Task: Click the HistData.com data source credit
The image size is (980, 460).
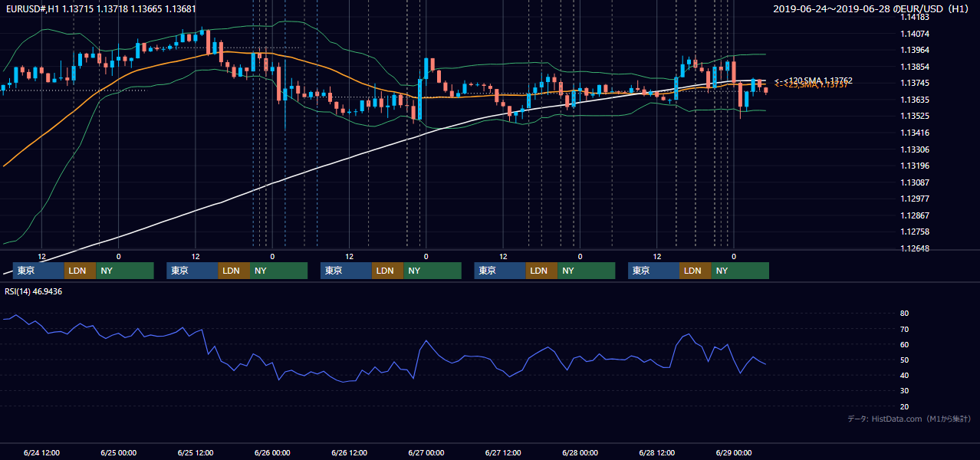Action: (909, 419)
